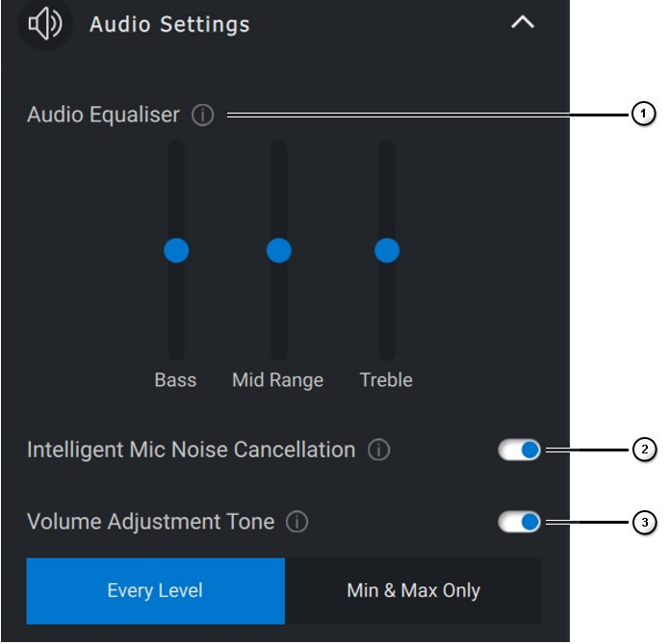Click the Volume Adjustment Tone info icon
Screen dimensions: 669x644
point(297,523)
